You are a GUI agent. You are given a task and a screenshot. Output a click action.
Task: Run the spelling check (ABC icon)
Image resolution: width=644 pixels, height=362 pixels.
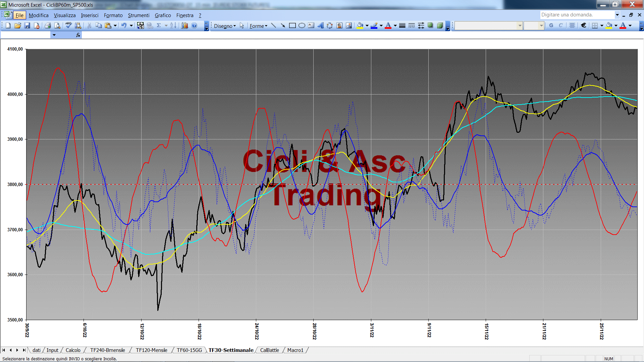(68, 25)
